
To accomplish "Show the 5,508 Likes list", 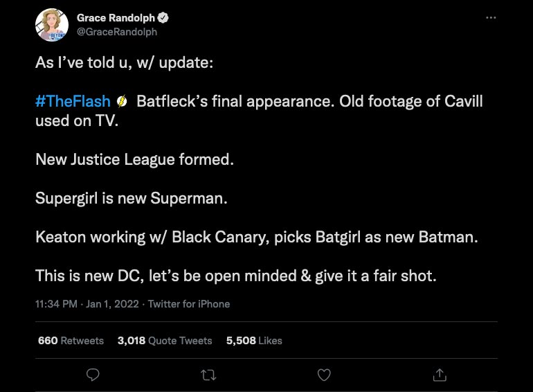I will click(254, 341).
